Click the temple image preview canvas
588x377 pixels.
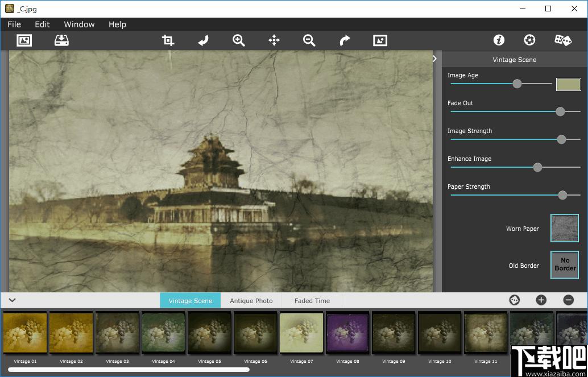pos(221,171)
